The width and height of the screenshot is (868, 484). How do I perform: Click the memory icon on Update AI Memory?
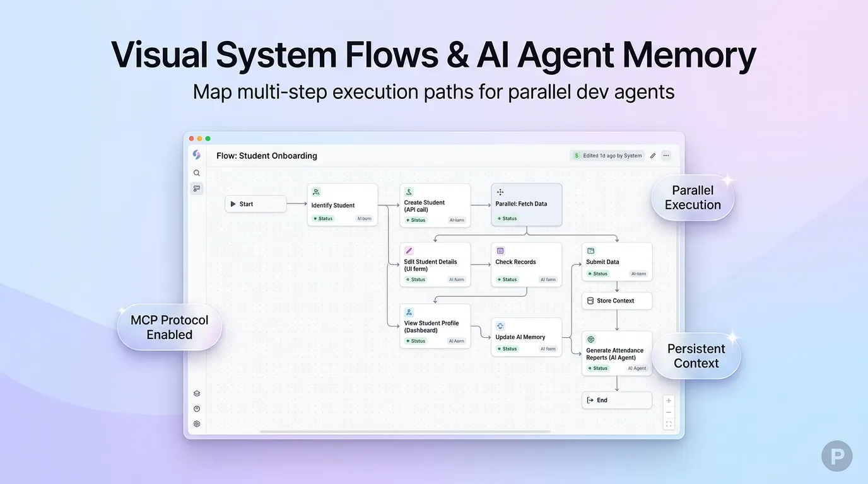[x=500, y=326]
